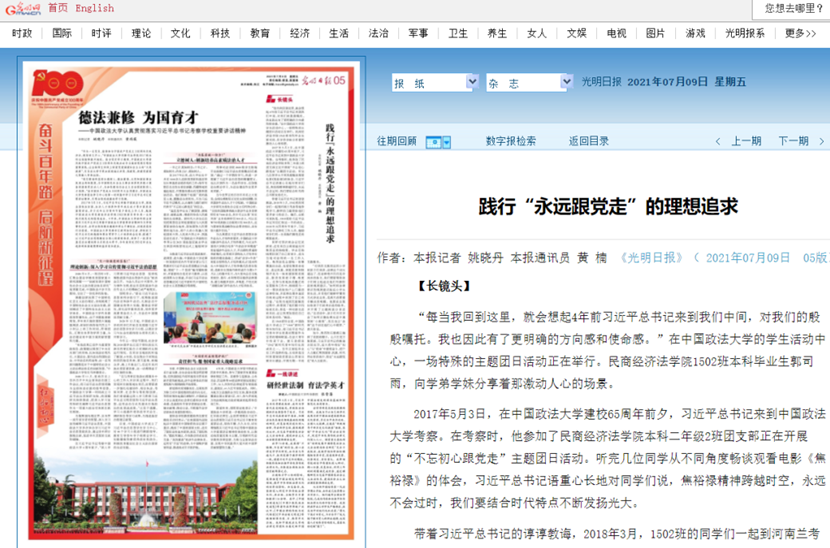Click the 2021年07月09日 date link
The width and height of the screenshot is (830, 548).
[747, 258]
